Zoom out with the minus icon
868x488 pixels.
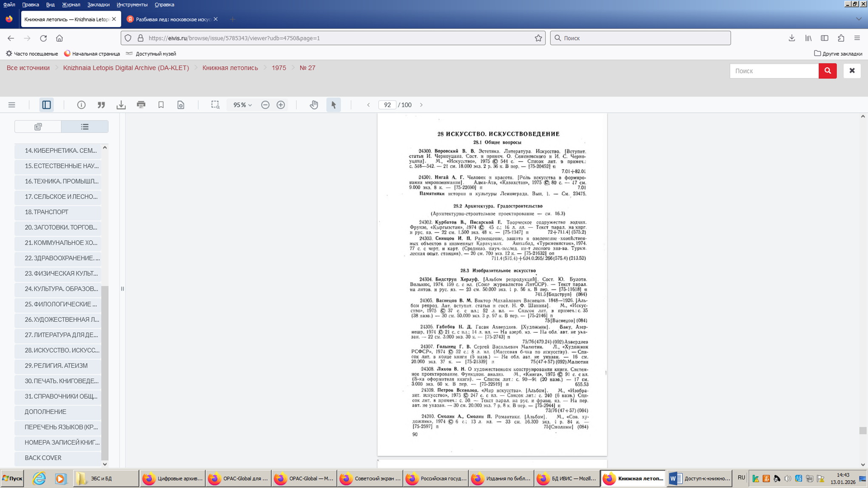265,105
